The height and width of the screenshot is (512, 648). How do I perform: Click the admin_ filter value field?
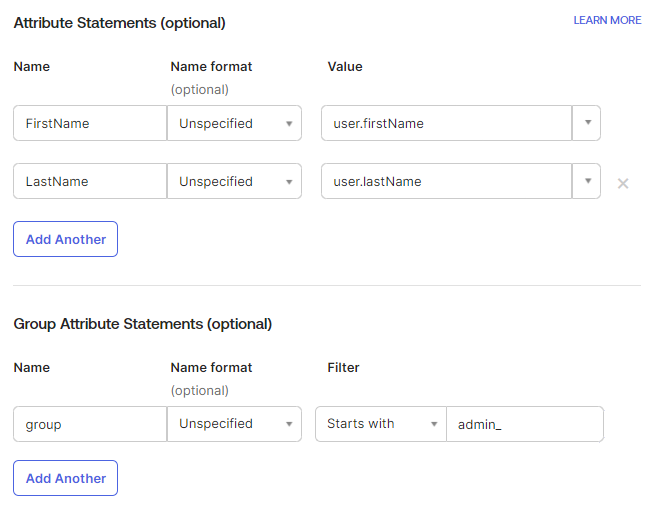coord(524,424)
